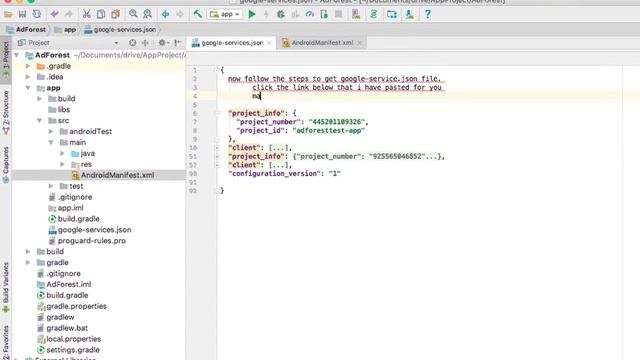Close the AndroidManifest.xml tab

(x=359, y=43)
